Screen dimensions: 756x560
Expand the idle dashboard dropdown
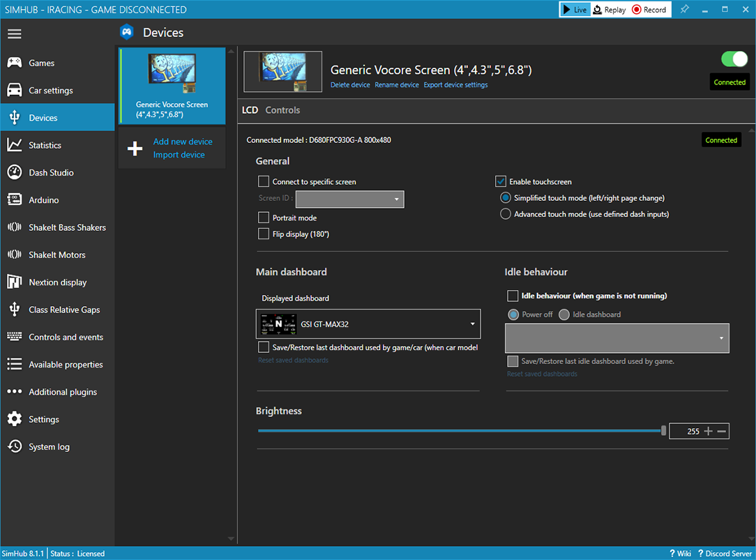click(x=617, y=338)
